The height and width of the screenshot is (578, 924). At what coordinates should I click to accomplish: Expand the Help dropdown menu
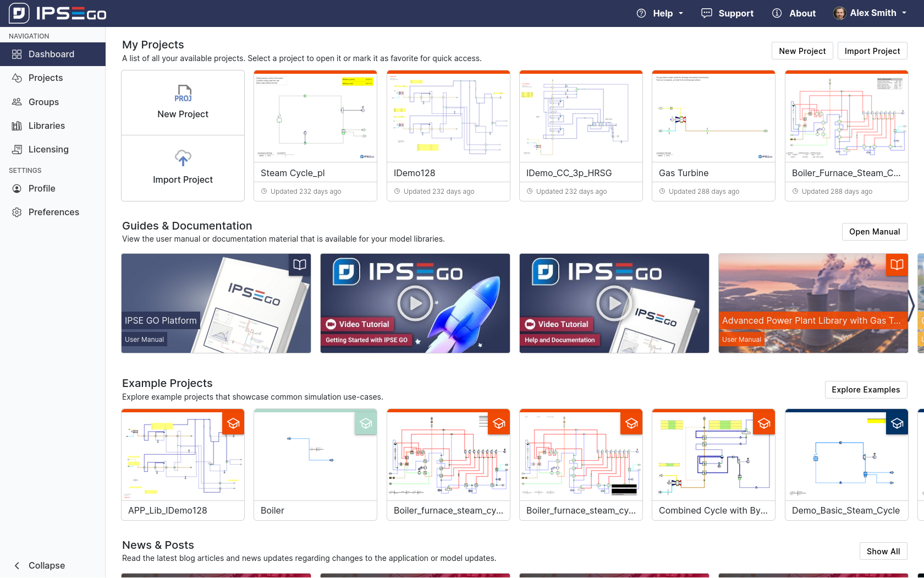660,13
